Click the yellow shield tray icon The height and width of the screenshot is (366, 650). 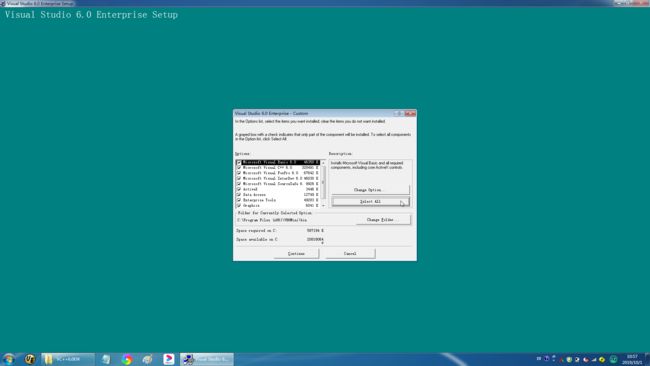point(569,359)
